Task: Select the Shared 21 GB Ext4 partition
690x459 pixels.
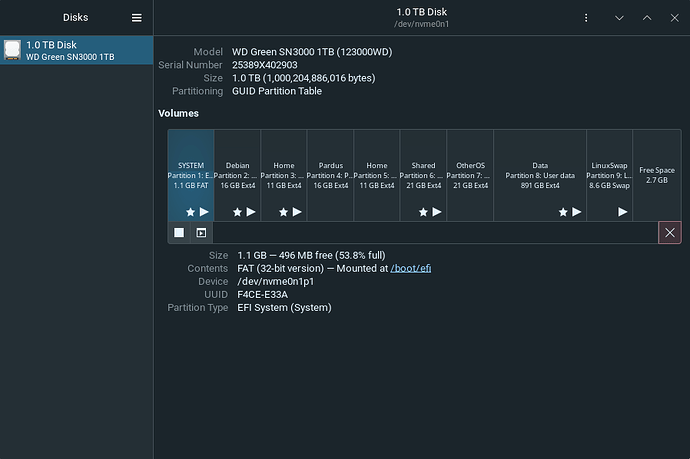Action: tap(423, 175)
